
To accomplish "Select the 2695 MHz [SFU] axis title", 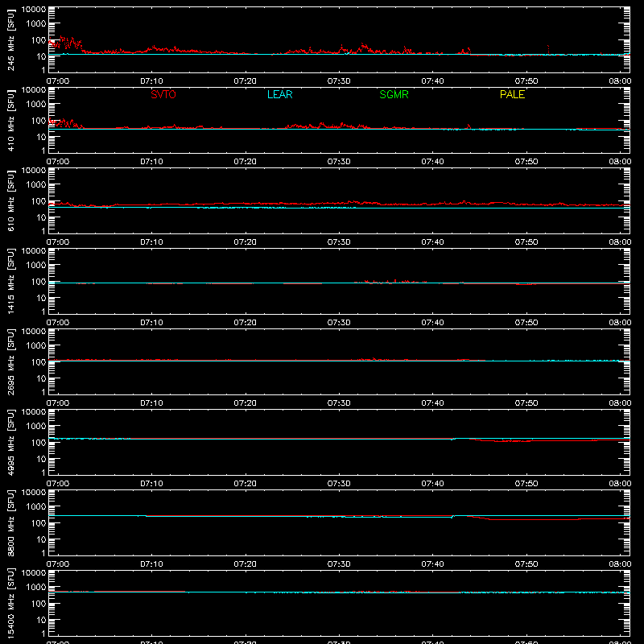I will [10, 362].
